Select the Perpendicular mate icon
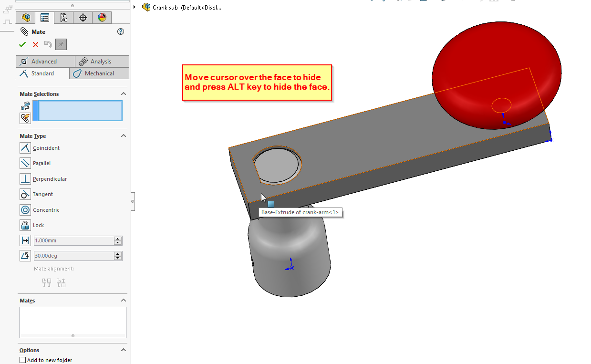This screenshot has height=364, width=591. click(x=25, y=179)
